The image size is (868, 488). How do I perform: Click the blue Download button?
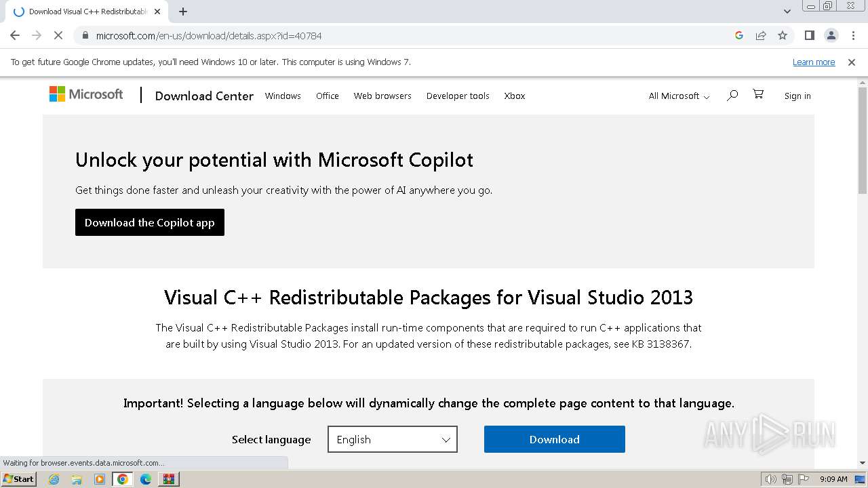pyautogui.click(x=554, y=439)
